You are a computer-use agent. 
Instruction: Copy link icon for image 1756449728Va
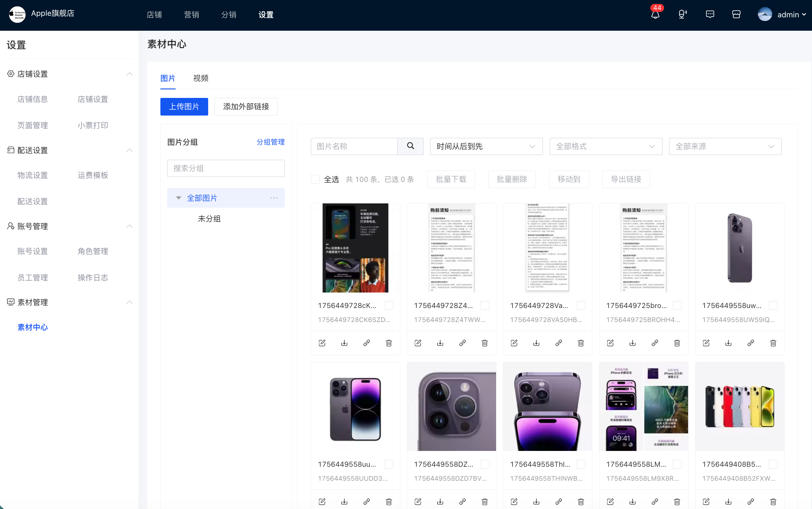pos(558,343)
